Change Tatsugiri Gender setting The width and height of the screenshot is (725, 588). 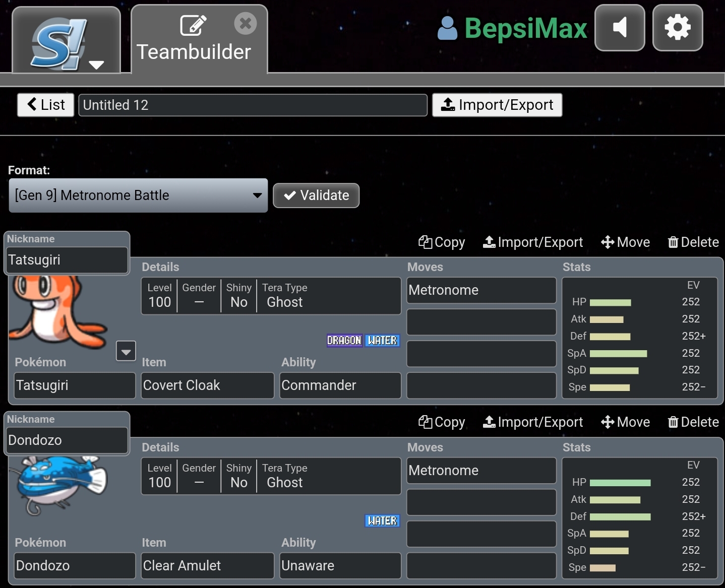[199, 296]
